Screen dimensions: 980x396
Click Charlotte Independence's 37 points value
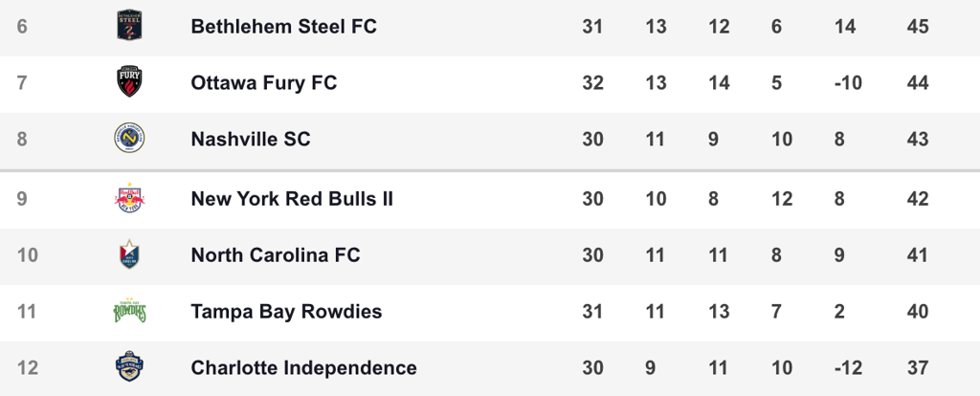tap(918, 368)
